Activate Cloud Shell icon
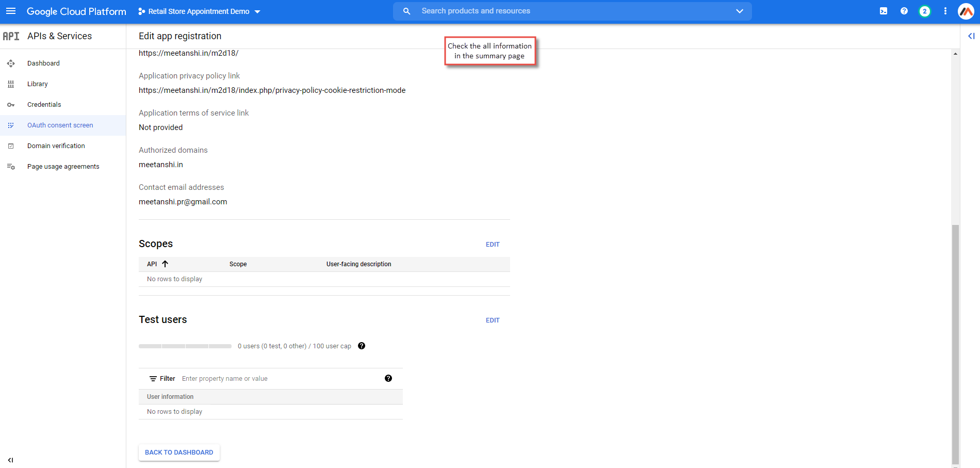Screen dimensions: 980x468 point(884,11)
